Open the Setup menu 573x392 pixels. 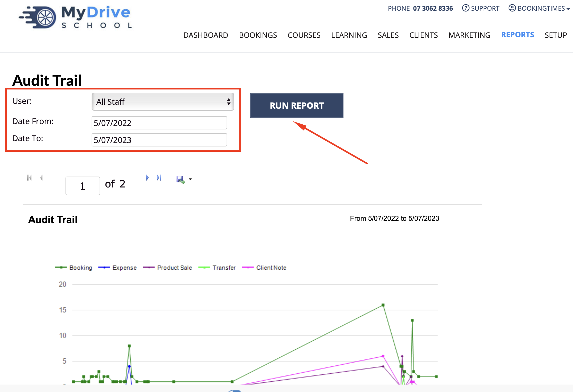pos(555,35)
